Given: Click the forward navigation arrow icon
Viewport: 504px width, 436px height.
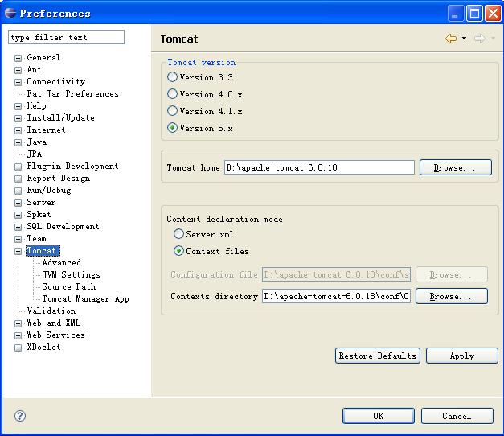Looking at the screenshot, I should [x=480, y=39].
